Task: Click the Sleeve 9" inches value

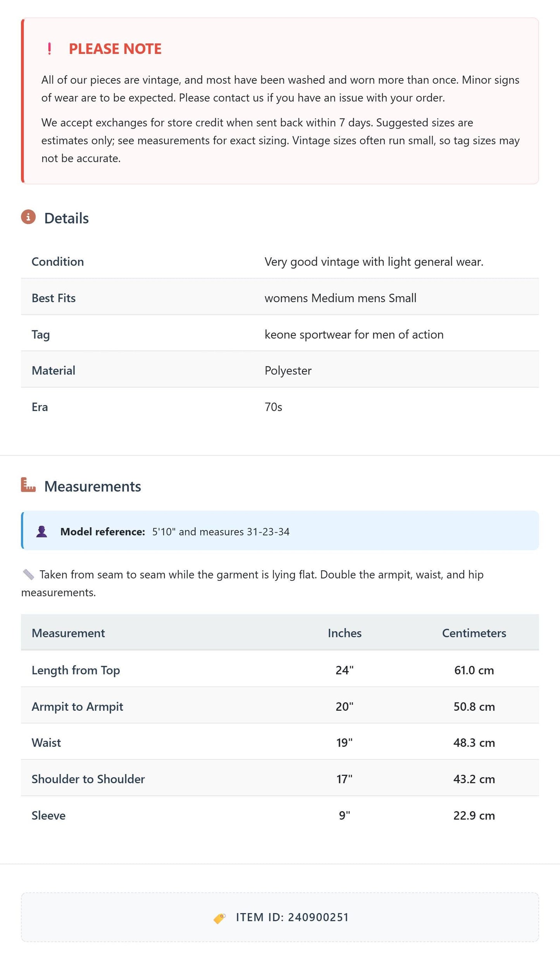Action: point(345,815)
